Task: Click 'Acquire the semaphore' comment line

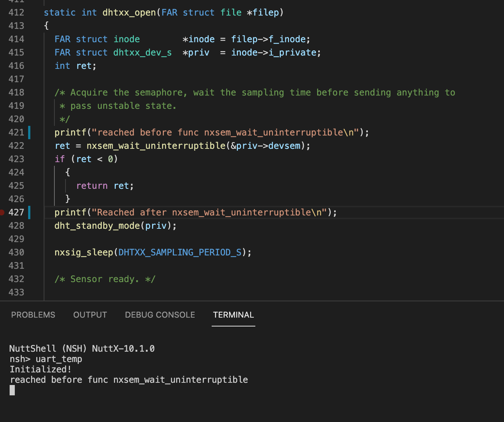Action: pyautogui.click(x=255, y=93)
